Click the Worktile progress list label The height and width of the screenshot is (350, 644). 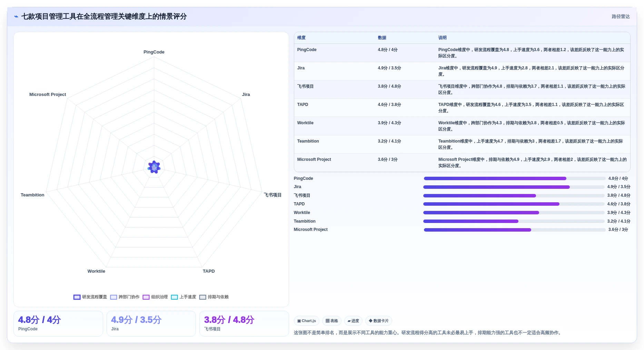(x=302, y=213)
